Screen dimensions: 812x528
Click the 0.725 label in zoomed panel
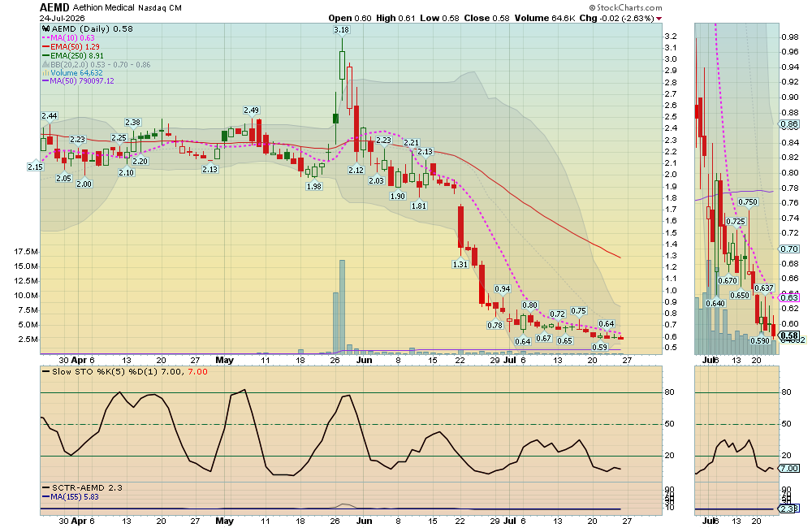point(736,221)
